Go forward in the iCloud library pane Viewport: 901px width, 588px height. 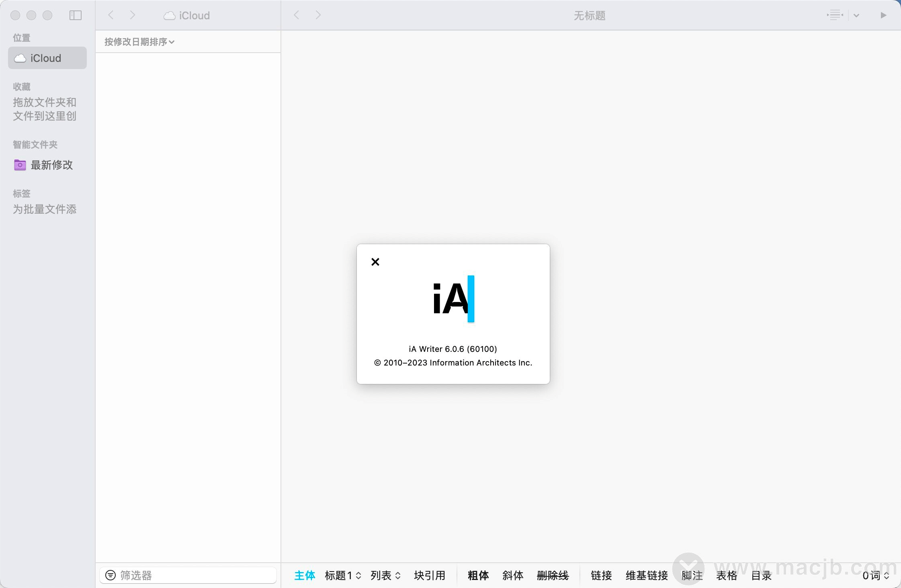point(133,15)
